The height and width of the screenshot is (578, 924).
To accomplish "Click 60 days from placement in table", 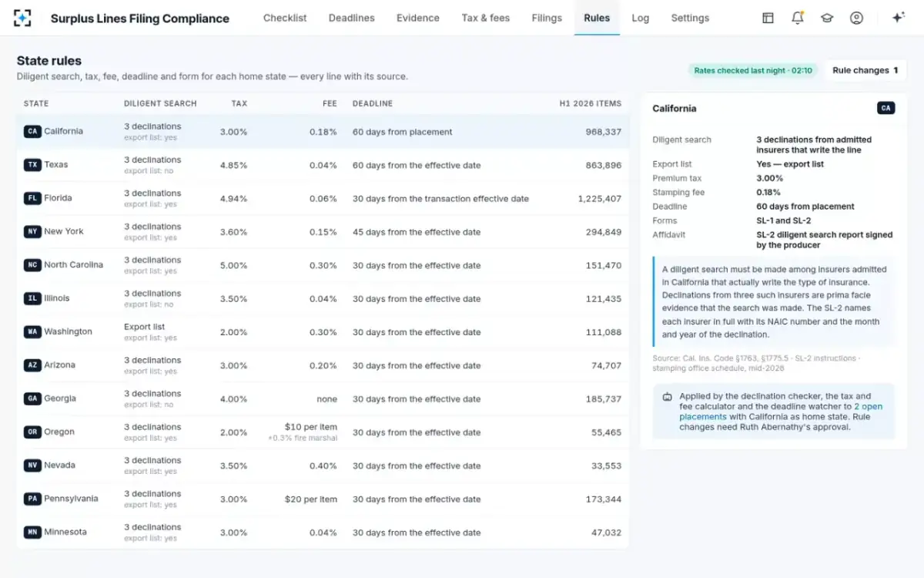I will point(403,132).
